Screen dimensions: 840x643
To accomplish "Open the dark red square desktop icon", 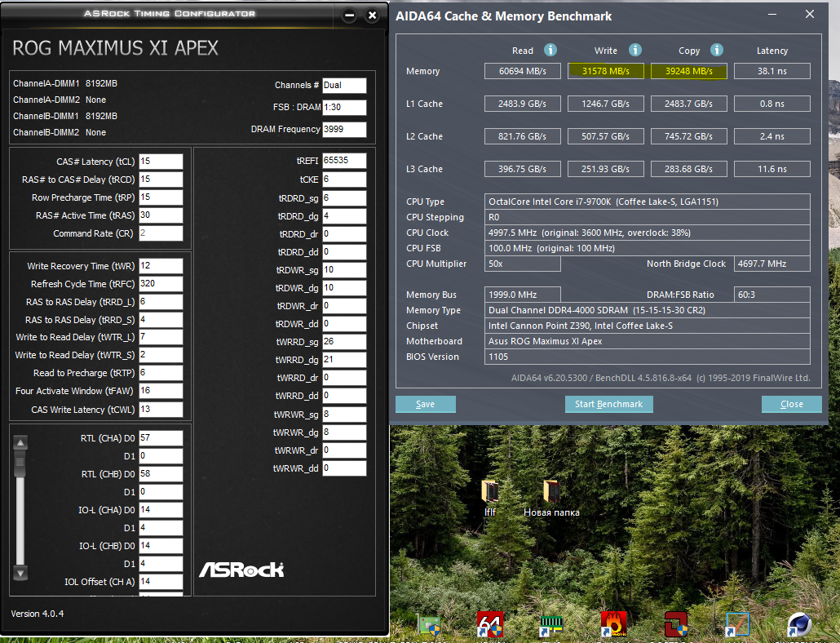I will (675, 624).
